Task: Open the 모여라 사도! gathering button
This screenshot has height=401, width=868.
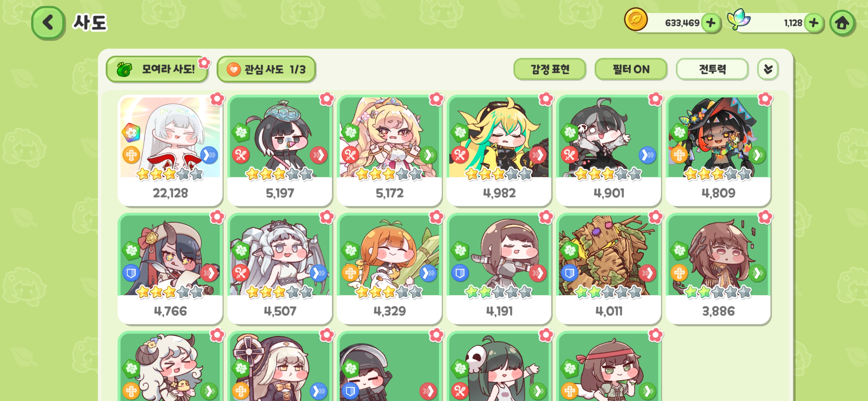Action: point(157,69)
